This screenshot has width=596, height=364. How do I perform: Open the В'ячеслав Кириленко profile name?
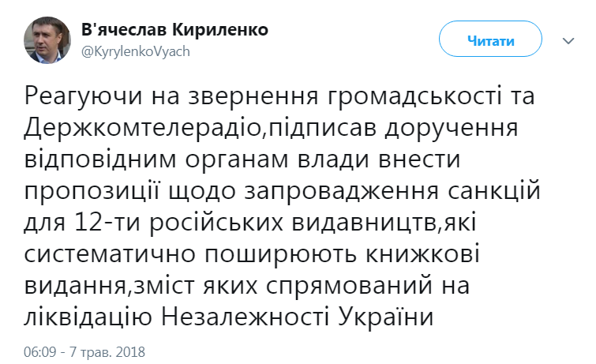coord(174,29)
